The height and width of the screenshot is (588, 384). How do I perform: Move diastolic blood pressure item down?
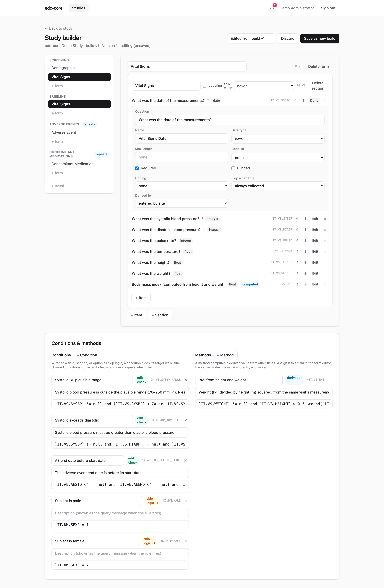point(305,230)
